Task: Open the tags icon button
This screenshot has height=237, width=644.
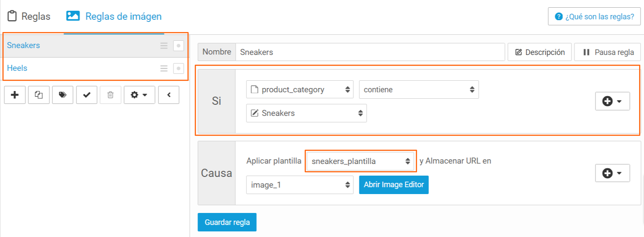Action: pyautogui.click(x=63, y=95)
